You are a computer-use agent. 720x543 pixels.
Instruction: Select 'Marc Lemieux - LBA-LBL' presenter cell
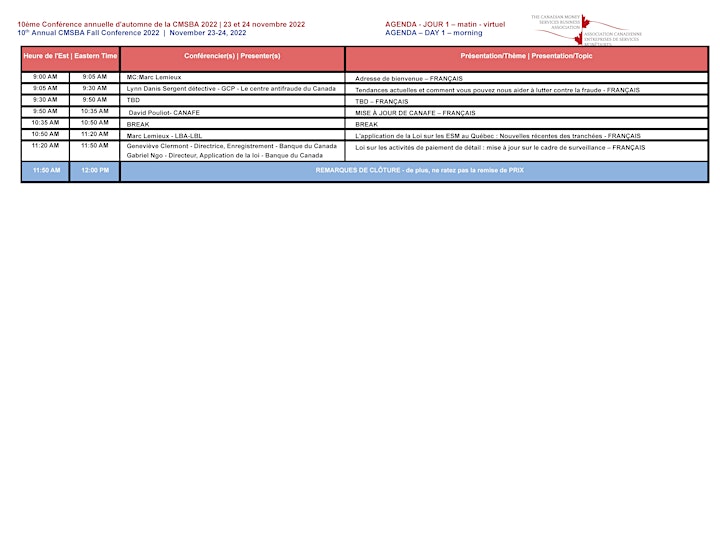(232, 135)
